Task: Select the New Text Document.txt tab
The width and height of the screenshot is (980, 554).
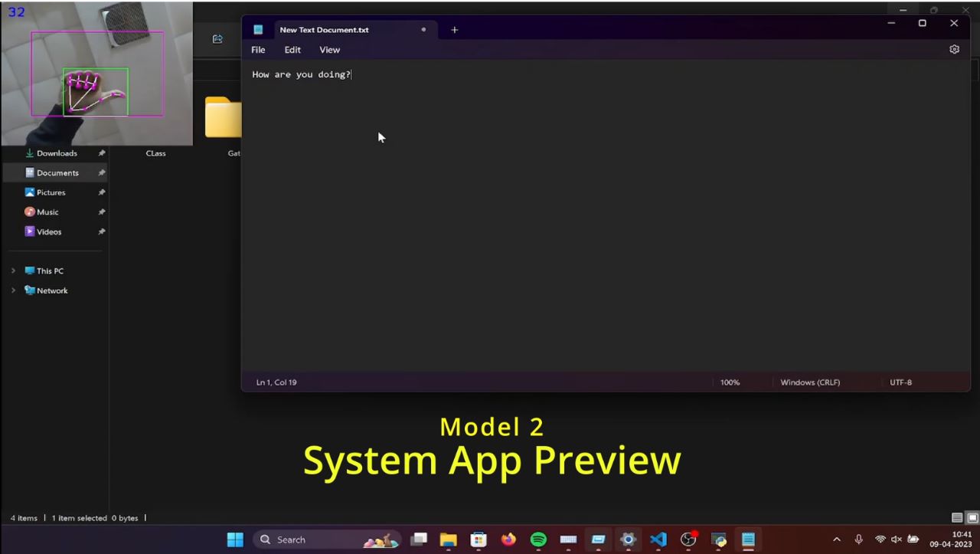Action: pyautogui.click(x=356, y=30)
